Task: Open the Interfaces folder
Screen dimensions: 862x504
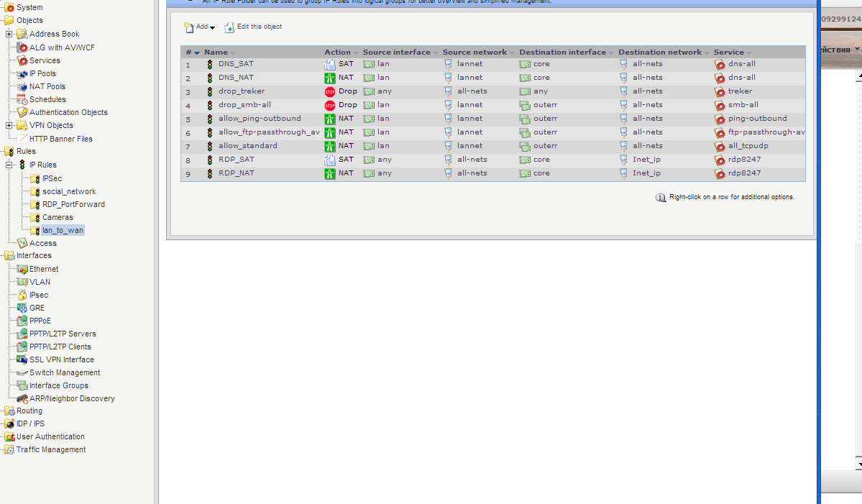Action: click(28, 255)
